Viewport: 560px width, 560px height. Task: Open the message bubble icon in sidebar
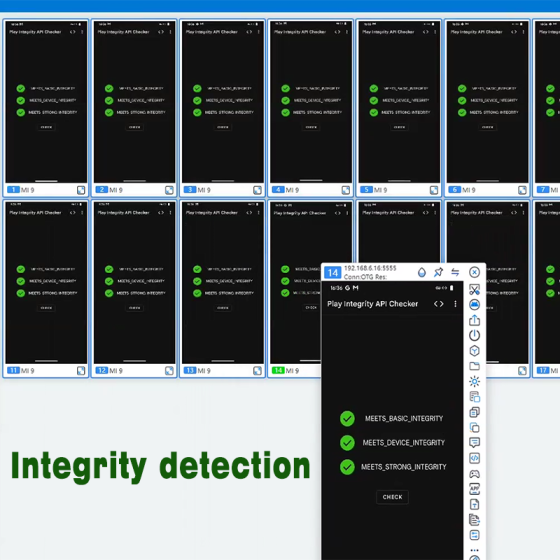point(474,443)
